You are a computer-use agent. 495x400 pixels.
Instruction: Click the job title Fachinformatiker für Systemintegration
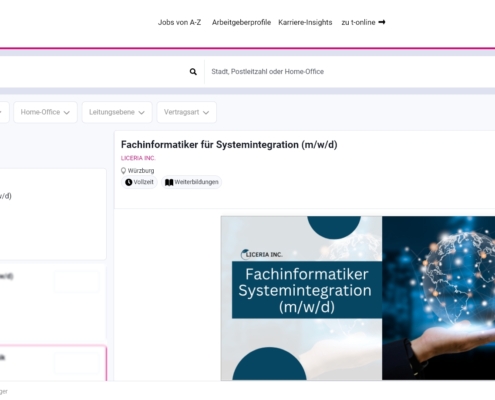click(x=229, y=145)
